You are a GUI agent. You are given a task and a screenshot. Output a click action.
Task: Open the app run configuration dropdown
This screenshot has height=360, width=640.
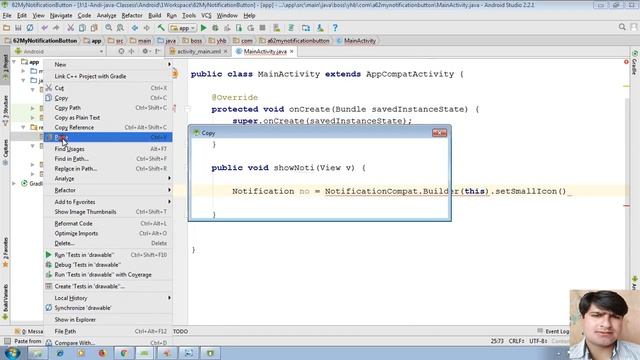[x=183, y=28]
